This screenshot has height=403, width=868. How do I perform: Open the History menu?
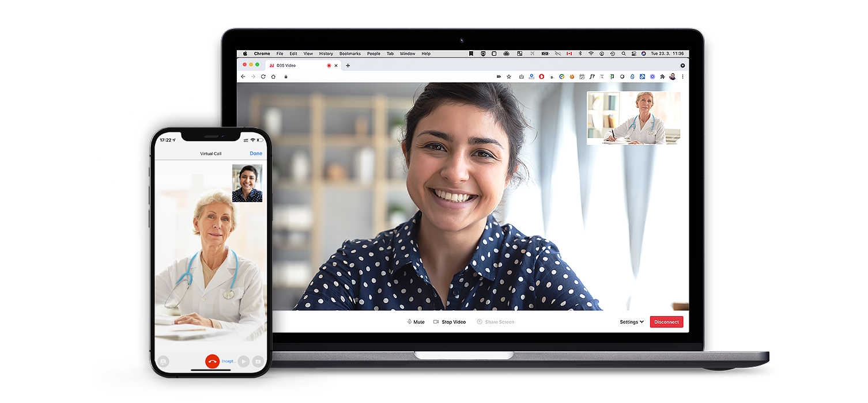point(326,54)
